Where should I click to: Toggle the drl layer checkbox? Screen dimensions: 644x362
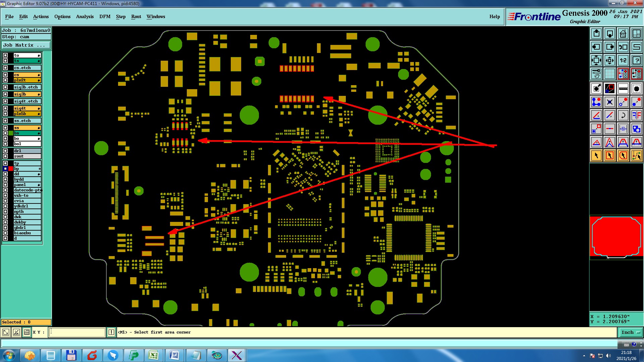[5, 151]
